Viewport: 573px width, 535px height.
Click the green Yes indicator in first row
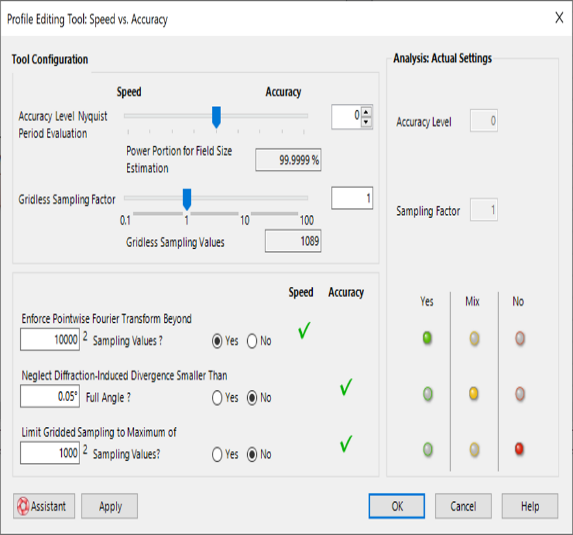[x=427, y=338]
